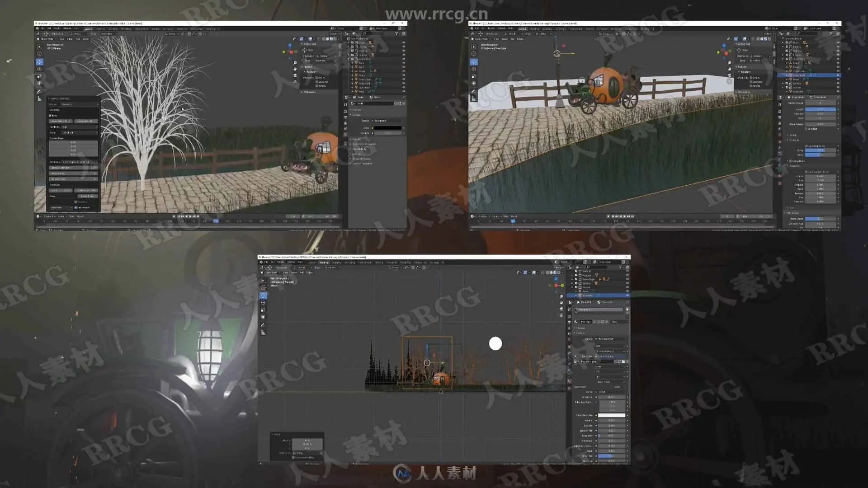Click zoom magnifier icon in top-left viewport
The height and width of the screenshot is (488, 868).
(295, 63)
